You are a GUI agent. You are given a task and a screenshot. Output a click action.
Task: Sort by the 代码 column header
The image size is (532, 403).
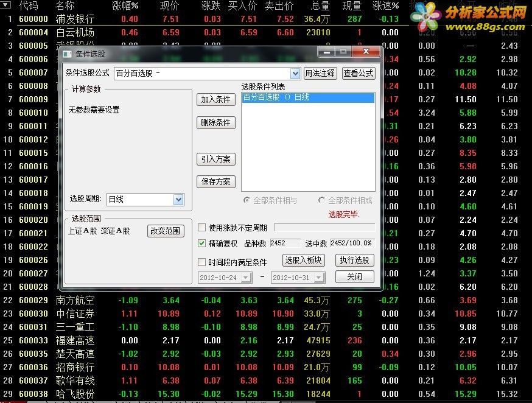pos(29,5)
